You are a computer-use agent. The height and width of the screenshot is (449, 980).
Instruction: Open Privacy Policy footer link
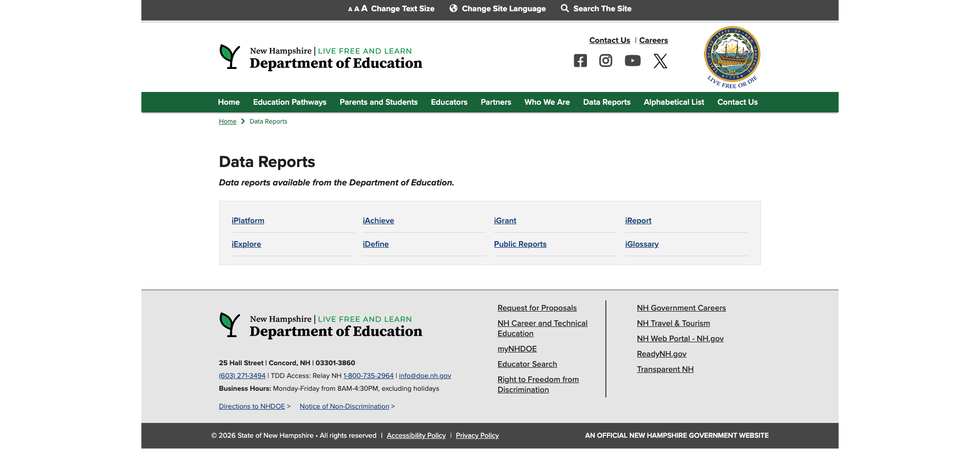point(478,436)
